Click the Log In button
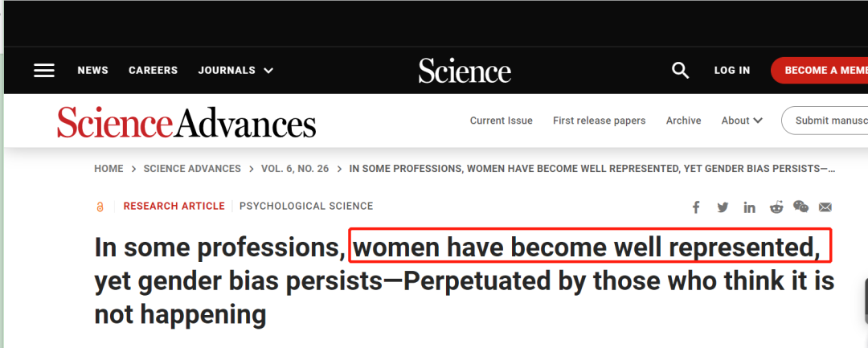 pyautogui.click(x=731, y=71)
